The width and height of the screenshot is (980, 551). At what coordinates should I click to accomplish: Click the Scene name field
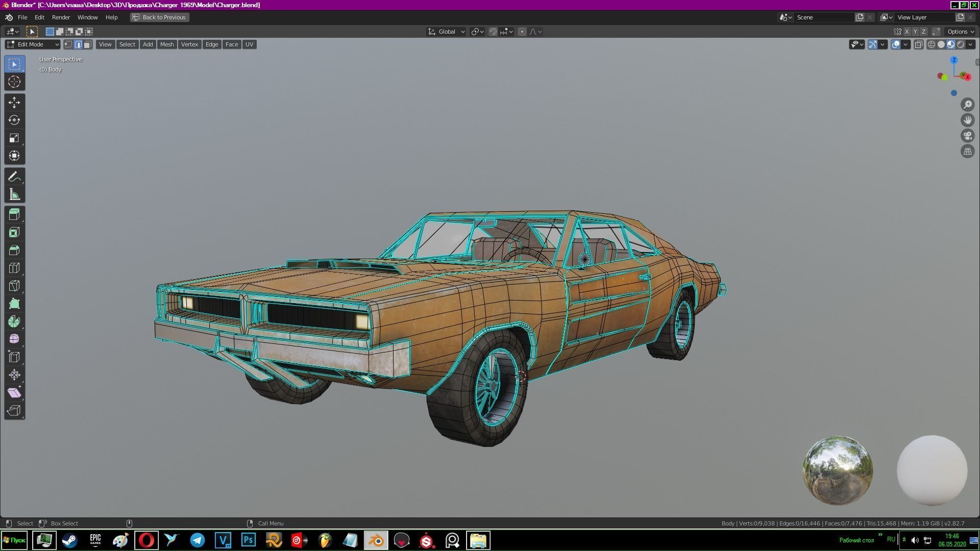point(825,17)
